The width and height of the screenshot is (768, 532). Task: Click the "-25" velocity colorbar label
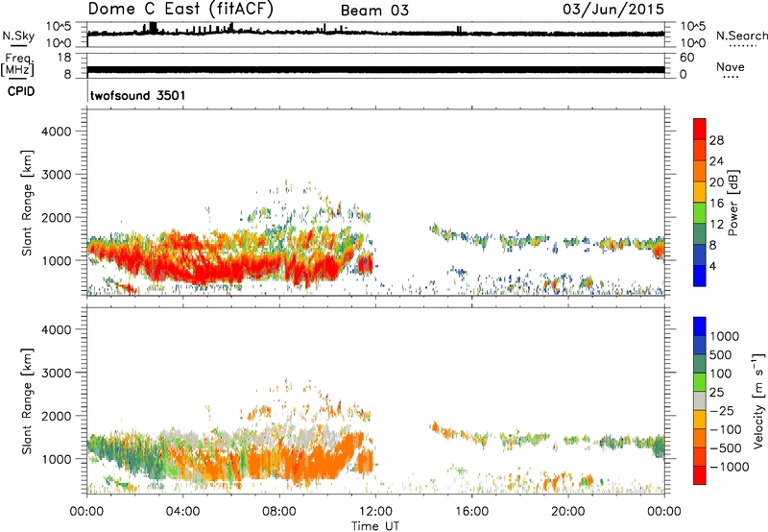725,411
